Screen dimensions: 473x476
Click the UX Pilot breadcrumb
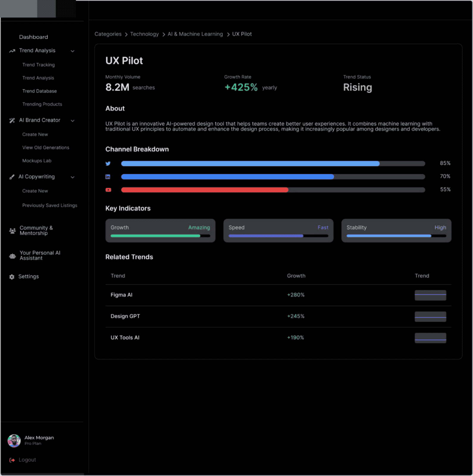point(242,34)
